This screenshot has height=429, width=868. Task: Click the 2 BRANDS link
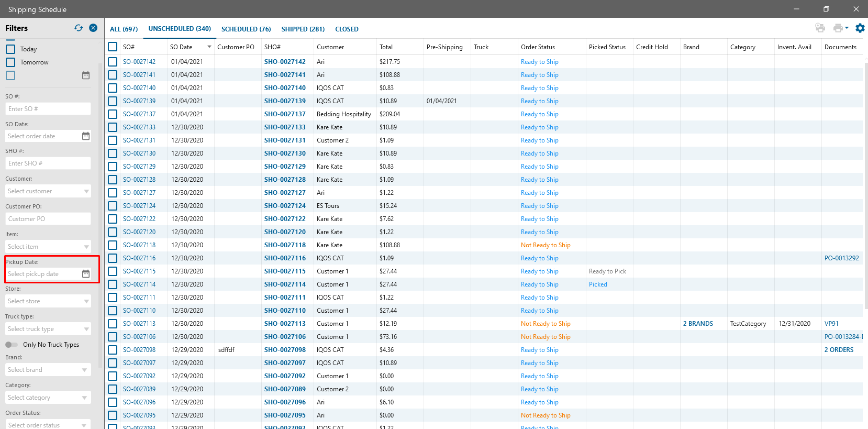[x=698, y=324]
